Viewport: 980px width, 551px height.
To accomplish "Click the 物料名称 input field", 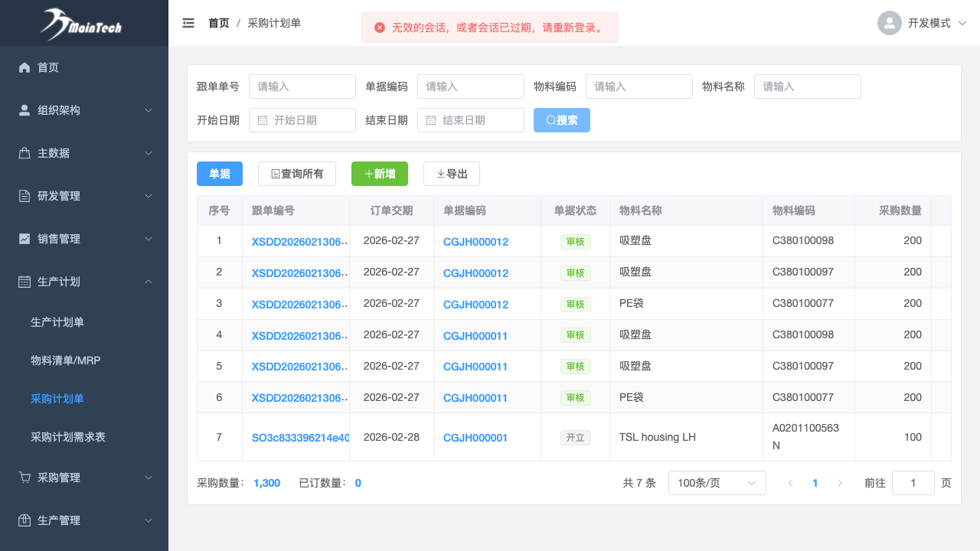I will coord(807,86).
